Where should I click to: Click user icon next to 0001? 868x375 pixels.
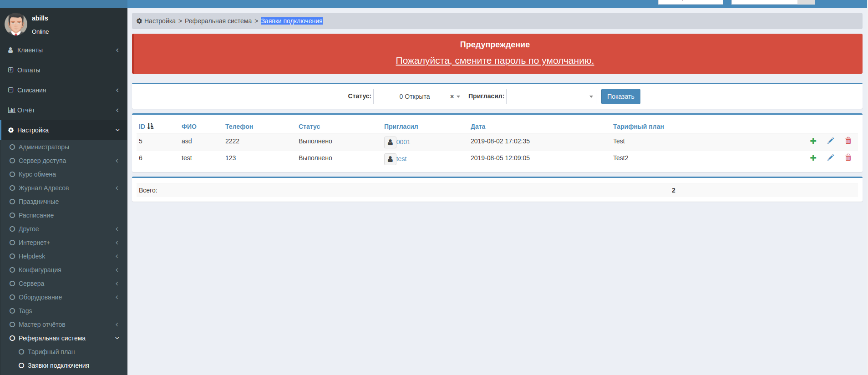tap(390, 142)
